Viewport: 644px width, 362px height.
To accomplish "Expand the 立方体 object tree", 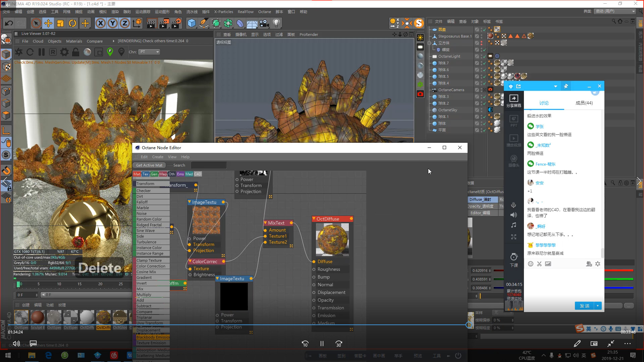I will pyautogui.click(x=429, y=43).
